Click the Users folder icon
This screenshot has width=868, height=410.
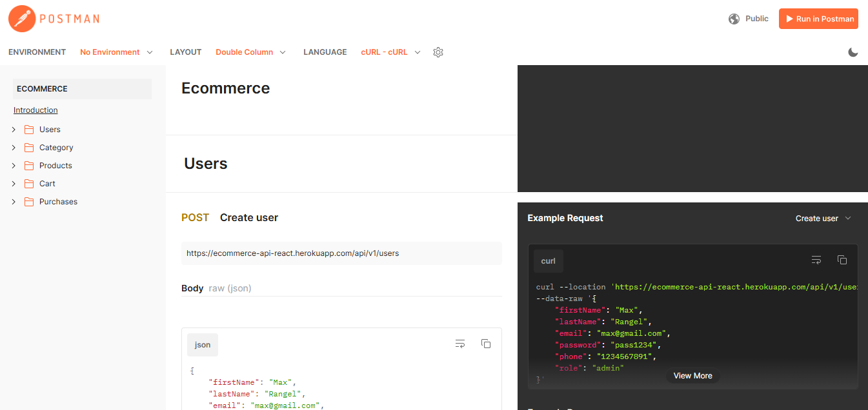point(29,130)
